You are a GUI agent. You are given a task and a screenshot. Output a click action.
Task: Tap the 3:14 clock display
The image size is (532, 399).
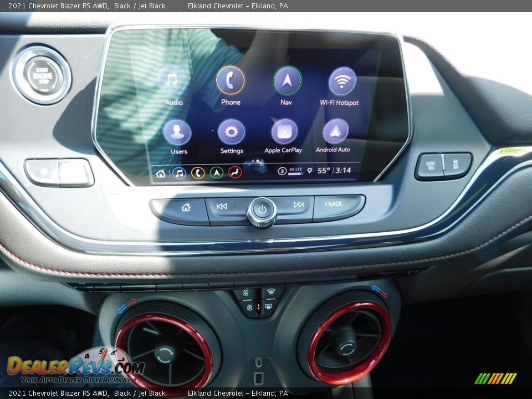point(343,170)
